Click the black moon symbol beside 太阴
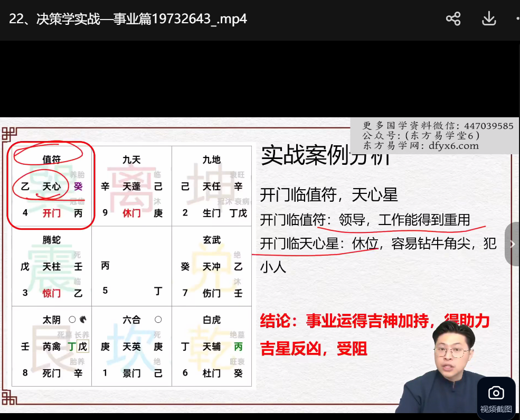 coord(83,320)
